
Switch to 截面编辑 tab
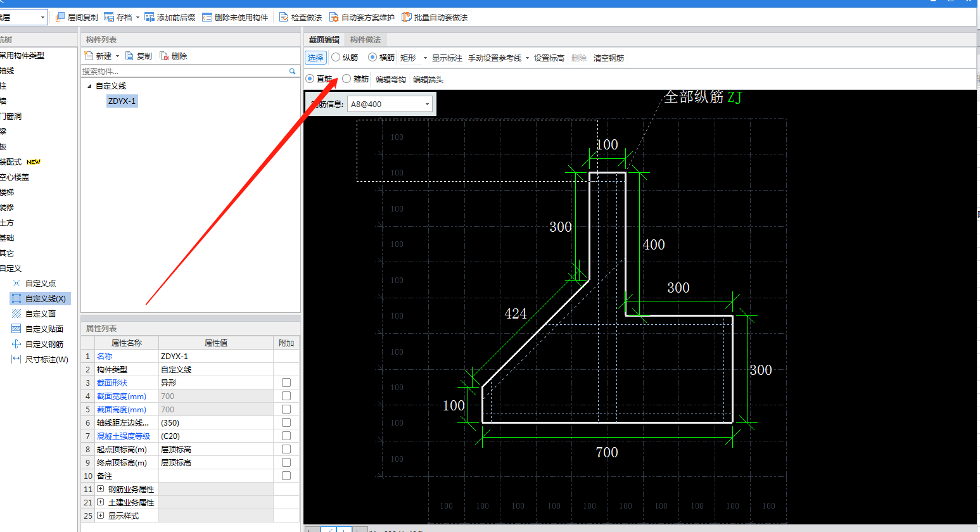pos(324,39)
